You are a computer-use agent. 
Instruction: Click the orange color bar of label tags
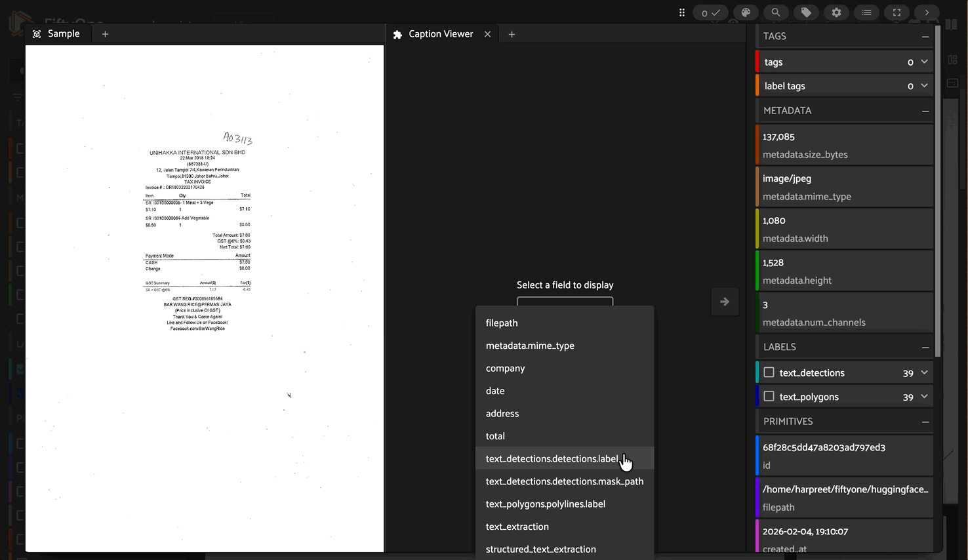tap(757, 85)
